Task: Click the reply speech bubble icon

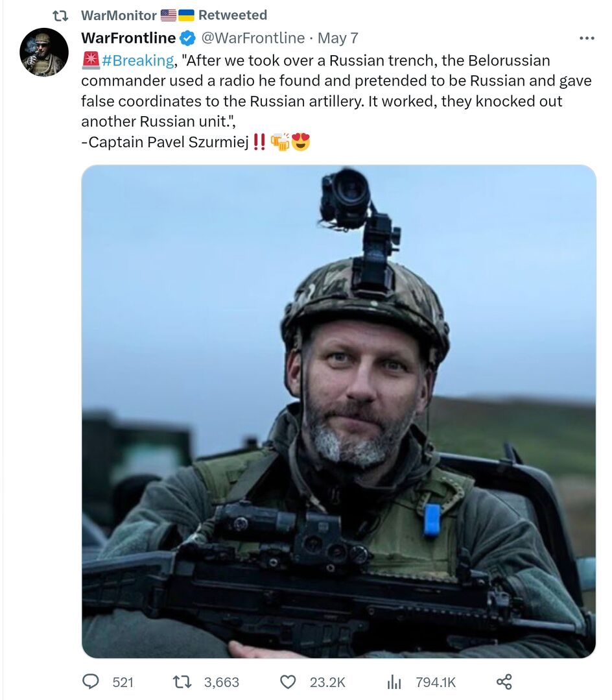Action: (91, 682)
